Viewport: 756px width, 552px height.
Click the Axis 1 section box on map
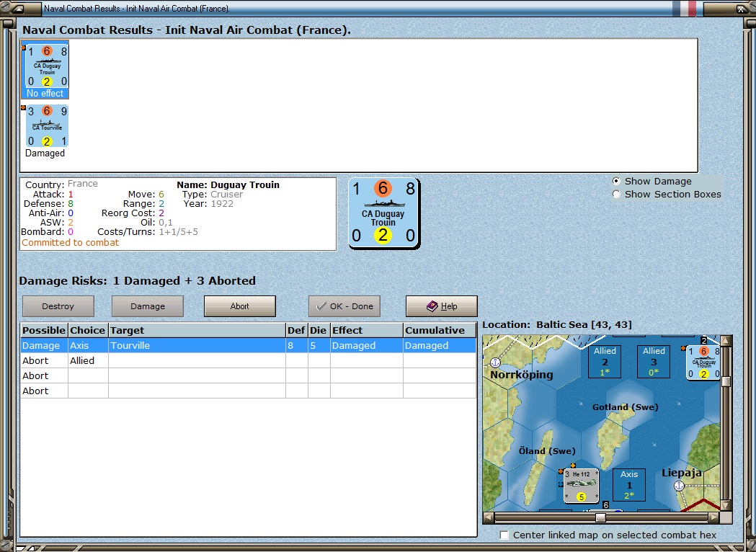pyautogui.click(x=628, y=484)
